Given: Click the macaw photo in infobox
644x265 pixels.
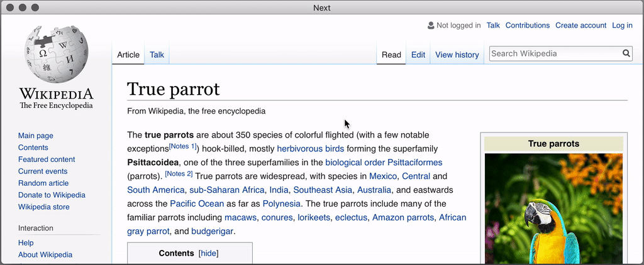Looking at the screenshot, I should click(553, 208).
